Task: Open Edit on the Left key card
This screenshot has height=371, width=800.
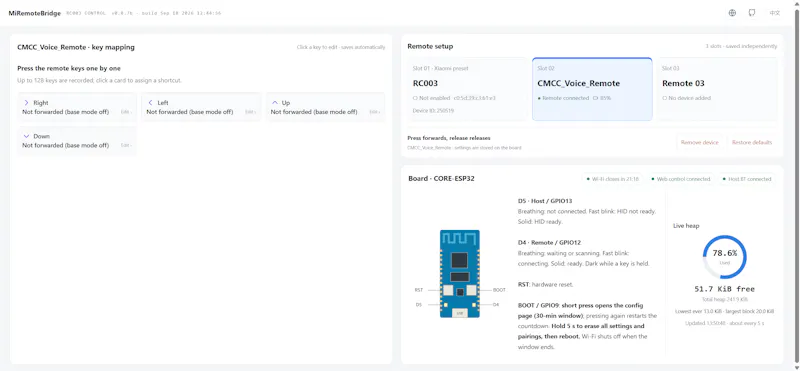Action: [x=250, y=112]
